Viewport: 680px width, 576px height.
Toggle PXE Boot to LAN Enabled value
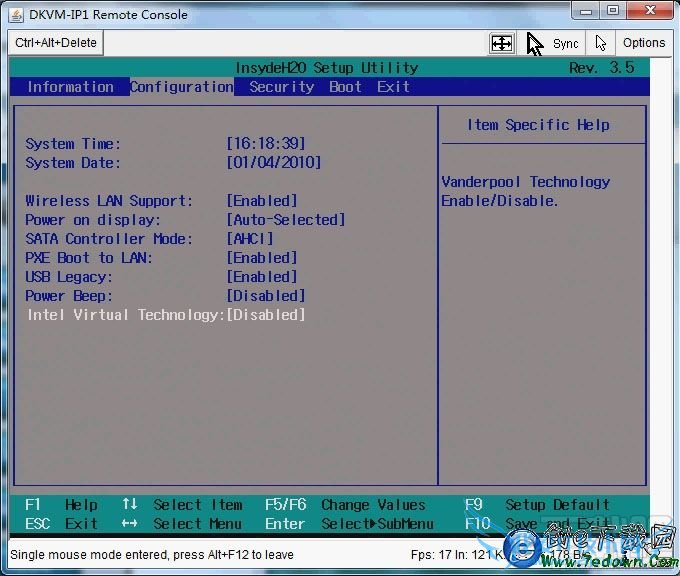pyautogui.click(x=262, y=258)
